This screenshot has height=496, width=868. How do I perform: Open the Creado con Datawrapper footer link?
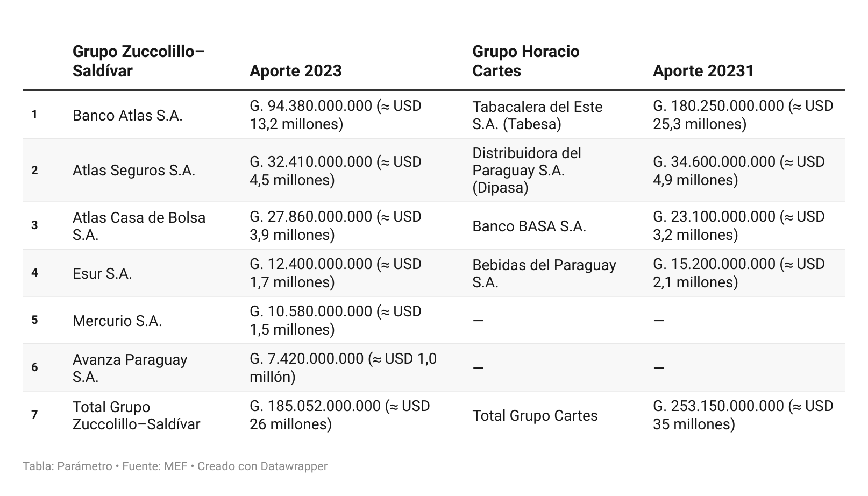(262, 466)
